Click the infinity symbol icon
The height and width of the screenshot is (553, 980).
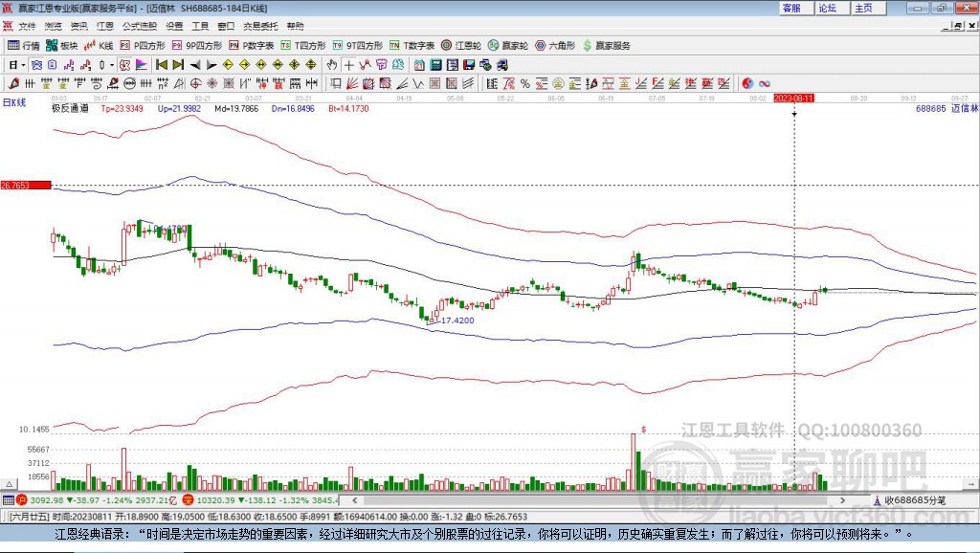(765, 84)
